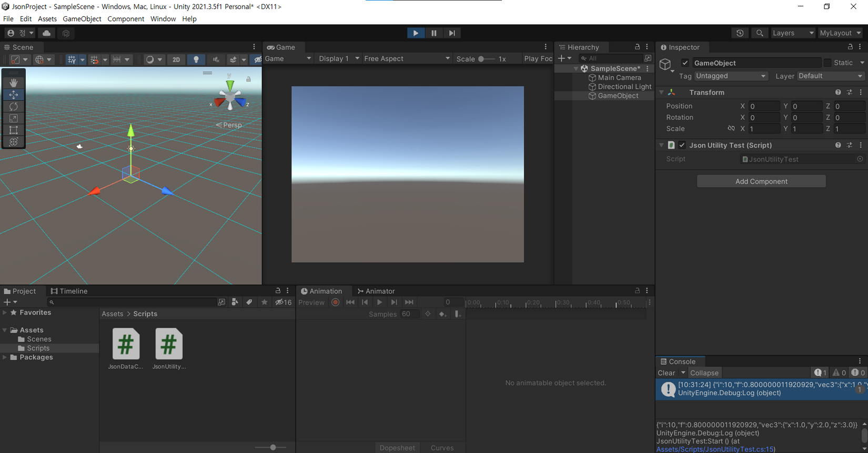Open Transform preset selector icon

(850, 92)
